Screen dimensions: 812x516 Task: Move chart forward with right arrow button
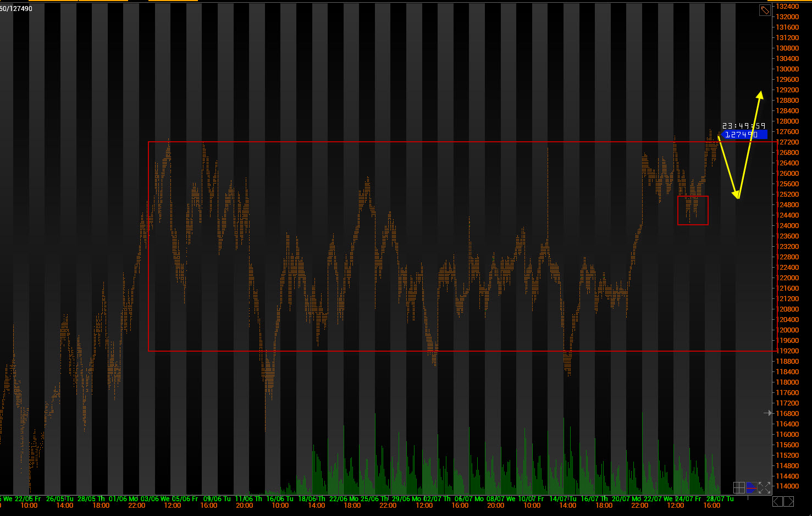789,501
